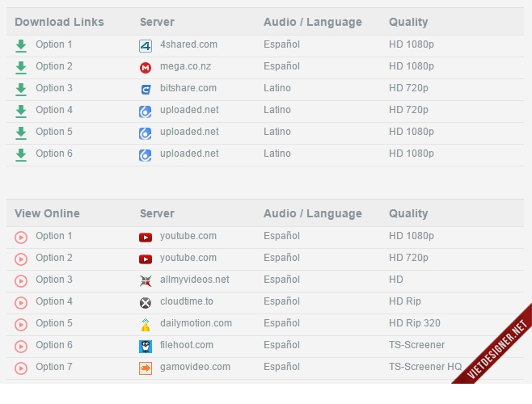Click the play circle icon for View Online Option 4
This screenshot has width=532, height=404.
click(x=21, y=302)
